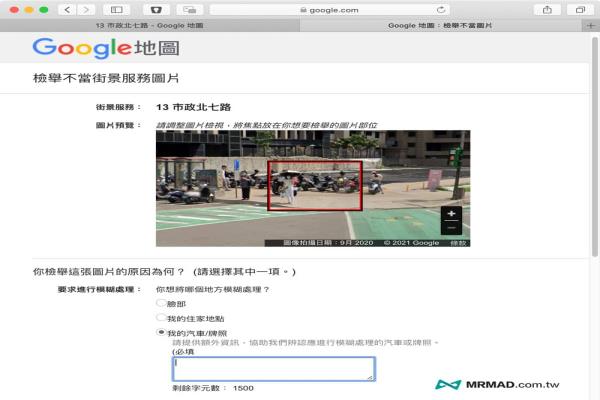Open the Share icon in Safari toolbar

547,10
